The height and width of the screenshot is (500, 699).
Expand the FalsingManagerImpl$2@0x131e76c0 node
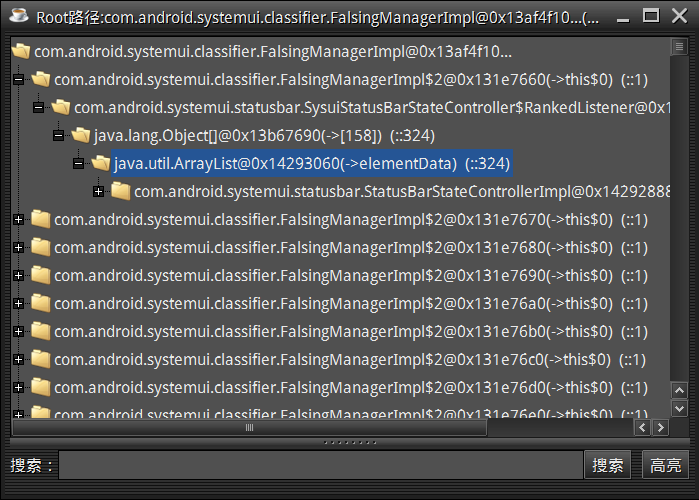click(18, 360)
